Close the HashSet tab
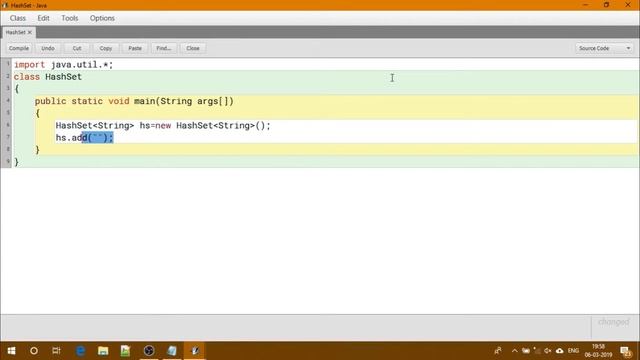640x360 pixels. click(x=29, y=32)
